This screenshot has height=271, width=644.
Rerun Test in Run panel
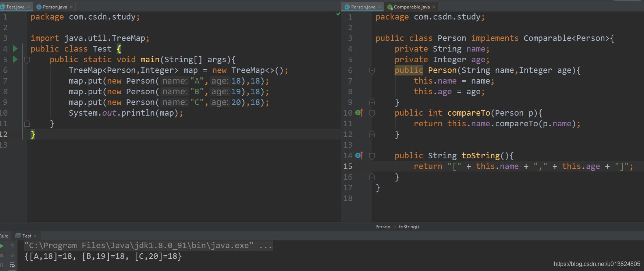[2, 246]
